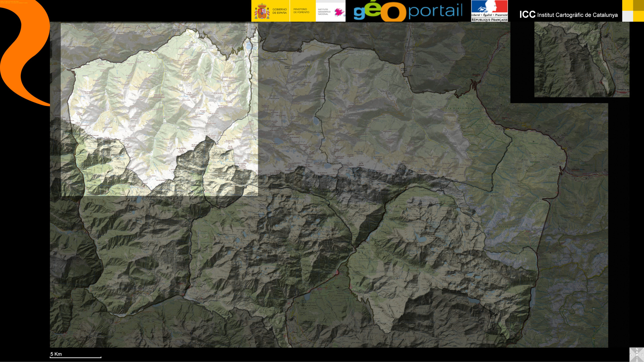Screen dimensions: 644x362
Task: Click the République Française logo
Action: pyautogui.click(x=489, y=11)
